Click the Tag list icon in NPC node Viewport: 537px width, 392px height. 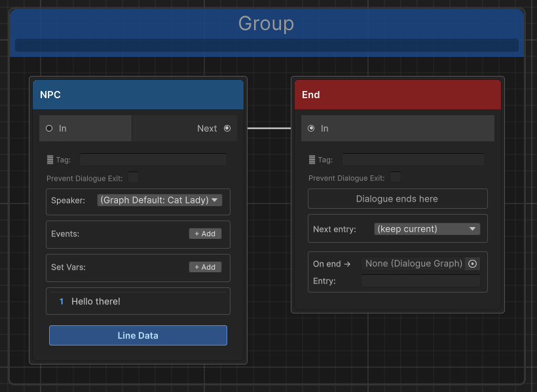click(50, 160)
